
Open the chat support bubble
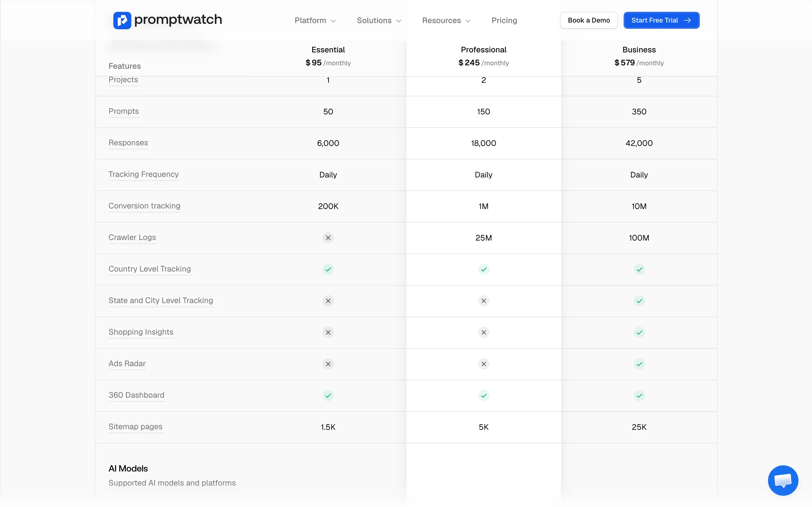click(x=783, y=480)
